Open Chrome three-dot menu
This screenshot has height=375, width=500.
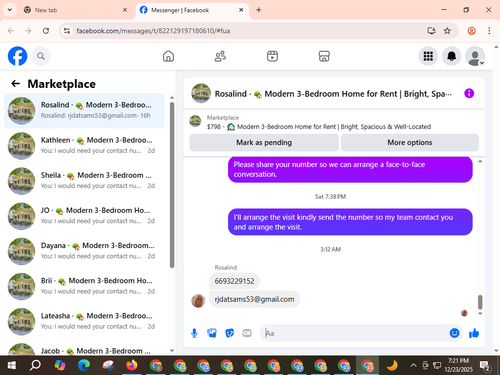[489, 31]
